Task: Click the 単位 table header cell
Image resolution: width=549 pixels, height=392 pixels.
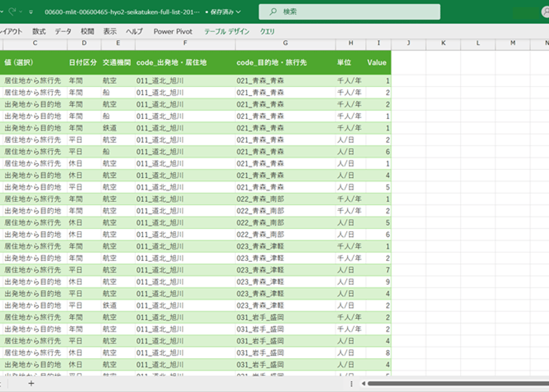Action: pos(351,62)
